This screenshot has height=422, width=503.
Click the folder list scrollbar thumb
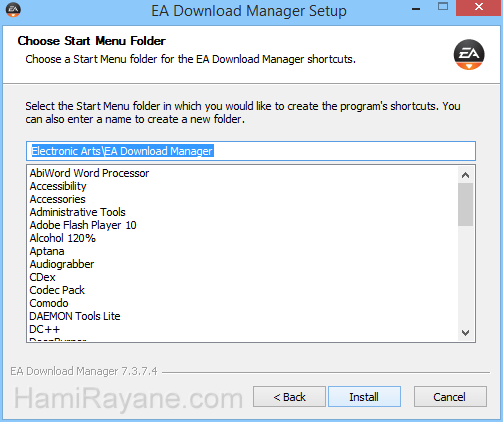click(x=466, y=204)
